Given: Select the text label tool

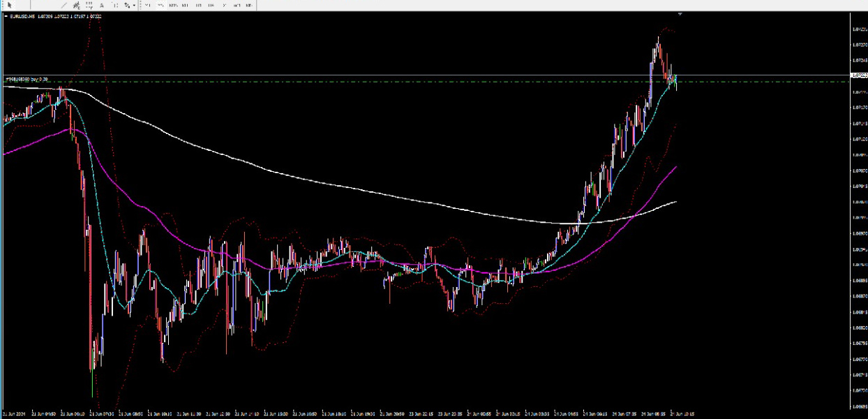Looking at the screenshot, I should 114,5.
